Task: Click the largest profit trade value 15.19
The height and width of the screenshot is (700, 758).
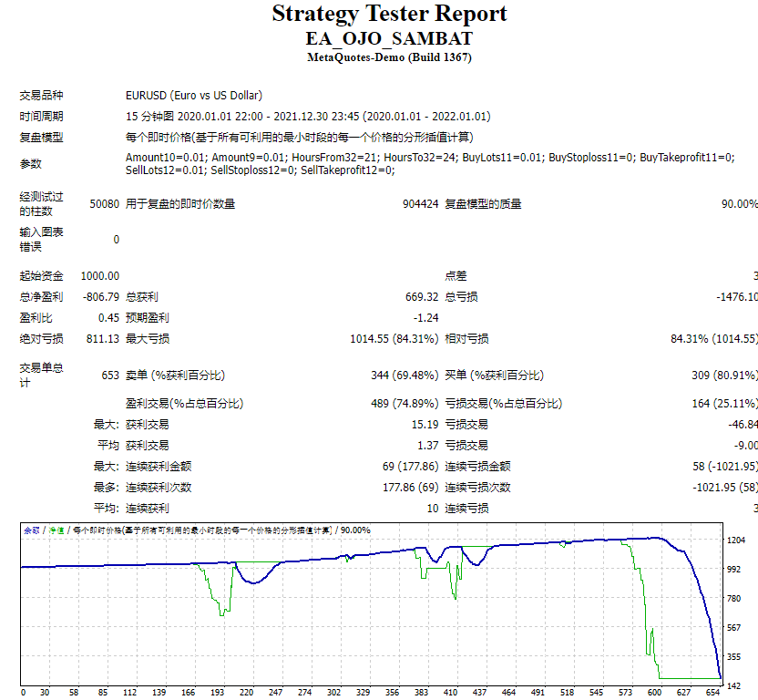Action: point(425,425)
